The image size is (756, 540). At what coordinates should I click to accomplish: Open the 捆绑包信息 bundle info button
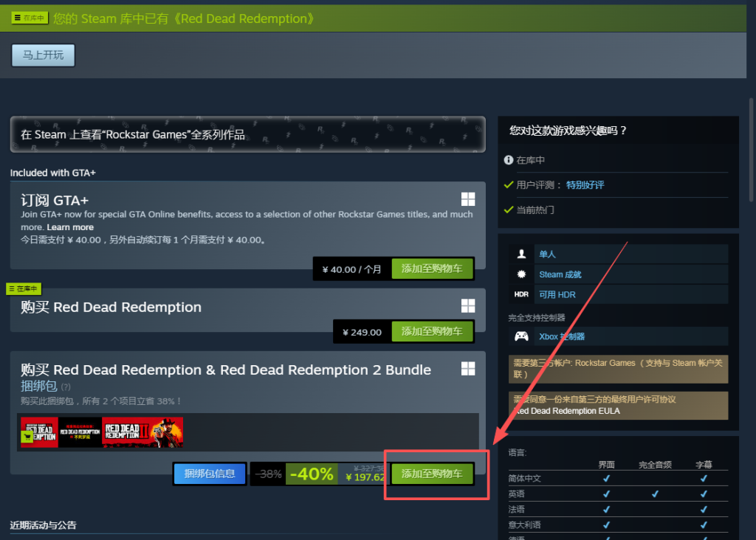[209, 474]
